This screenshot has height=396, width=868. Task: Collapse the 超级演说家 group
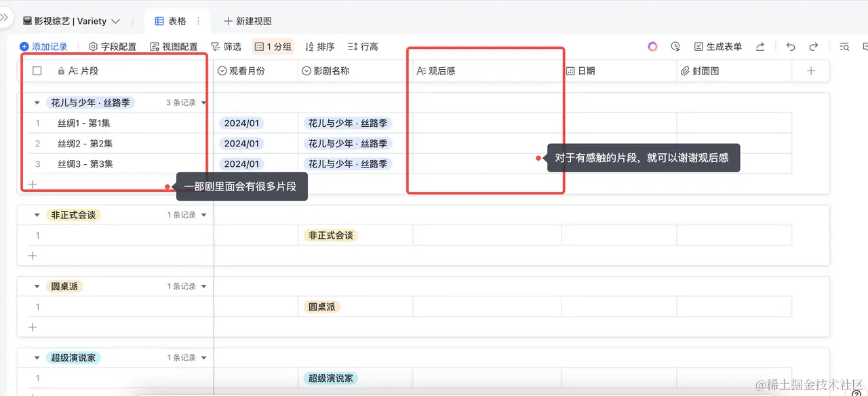click(37, 357)
